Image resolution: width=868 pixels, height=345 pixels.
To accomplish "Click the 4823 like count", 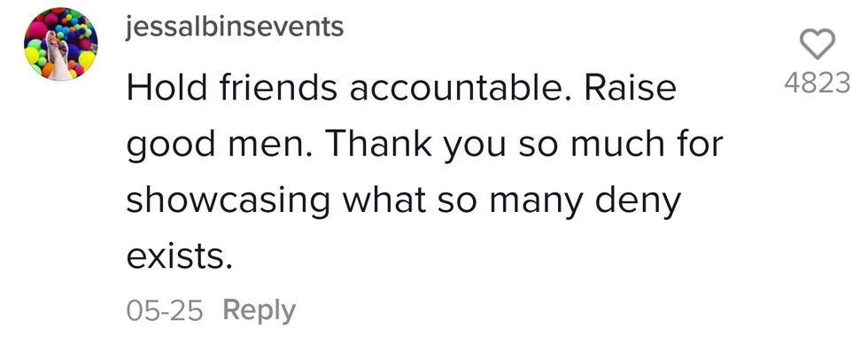I will point(817,83).
